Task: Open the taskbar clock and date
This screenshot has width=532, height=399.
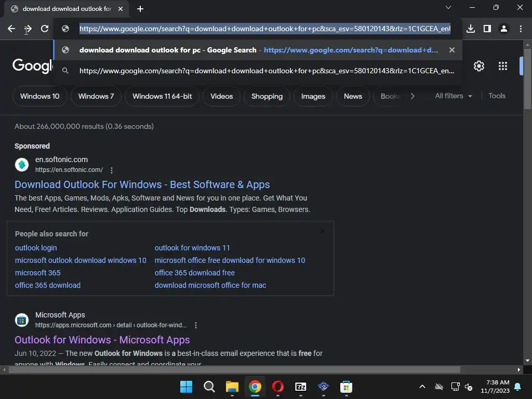Action: [x=495, y=387]
